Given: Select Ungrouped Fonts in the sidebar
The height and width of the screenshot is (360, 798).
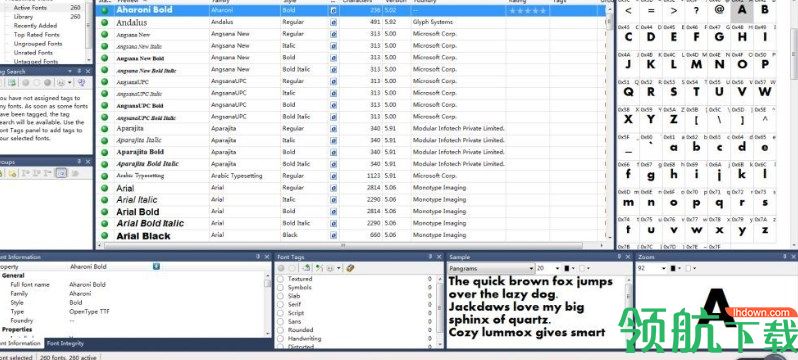Looking at the screenshot, I should (38, 44).
